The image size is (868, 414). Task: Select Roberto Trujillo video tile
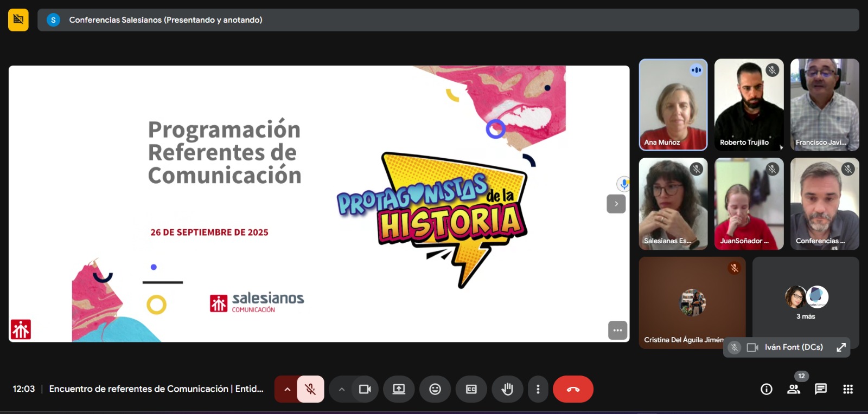pos(749,105)
